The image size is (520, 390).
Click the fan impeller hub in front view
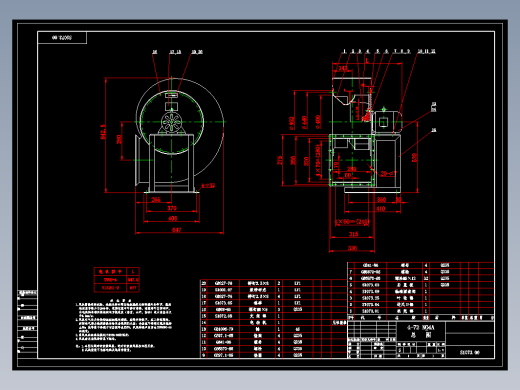click(171, 122)
